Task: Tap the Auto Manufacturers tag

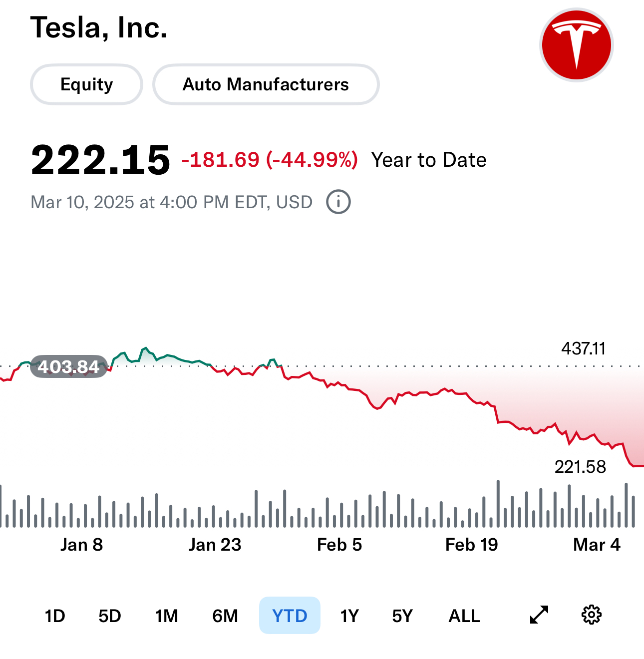Action: pos(266,84)
